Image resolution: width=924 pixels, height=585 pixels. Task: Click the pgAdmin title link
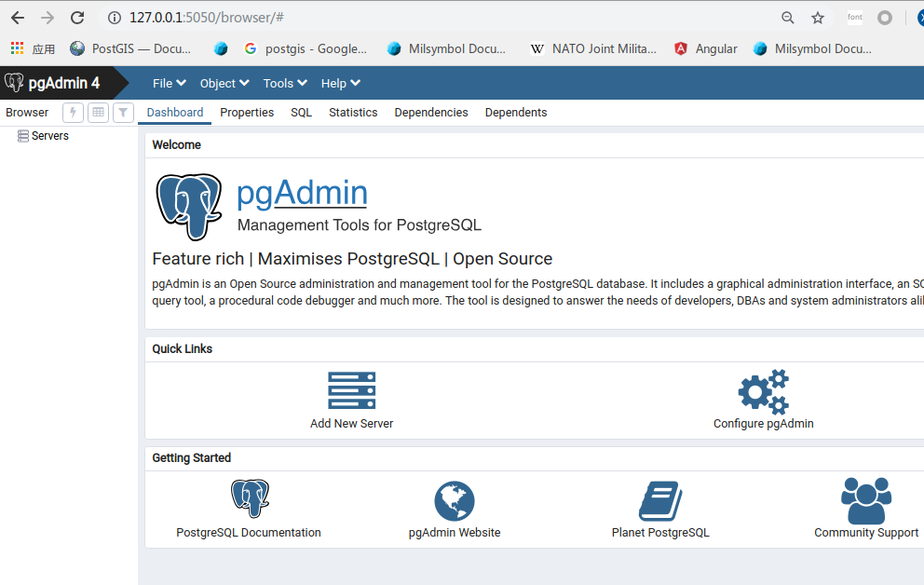(x=303, y=193)
